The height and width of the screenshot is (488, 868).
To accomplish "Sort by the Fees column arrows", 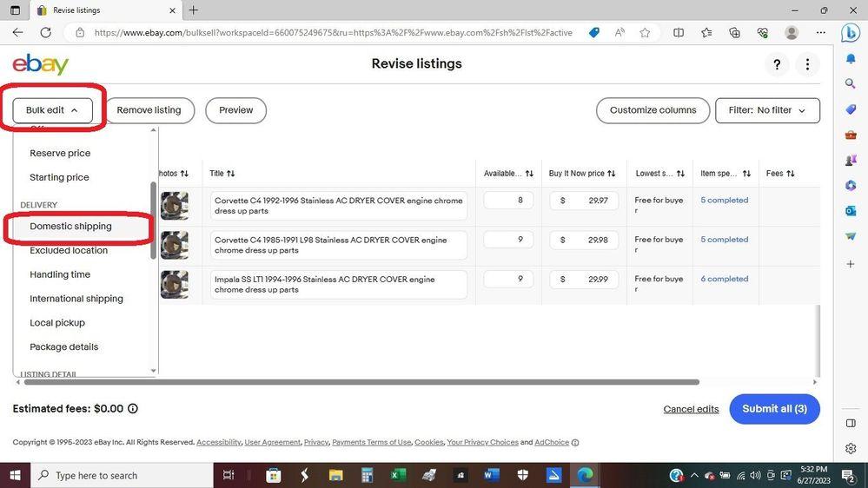I will pos(791,174).
